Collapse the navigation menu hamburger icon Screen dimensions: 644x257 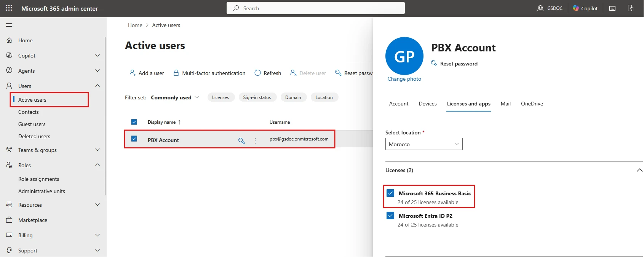(x=9, y=25)
